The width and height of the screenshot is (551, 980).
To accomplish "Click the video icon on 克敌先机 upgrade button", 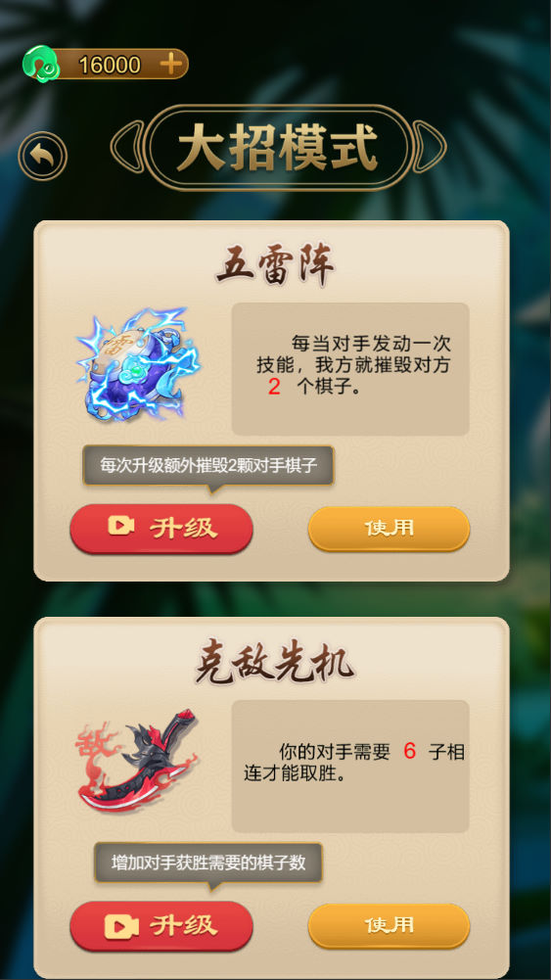I will pos(121,925).
